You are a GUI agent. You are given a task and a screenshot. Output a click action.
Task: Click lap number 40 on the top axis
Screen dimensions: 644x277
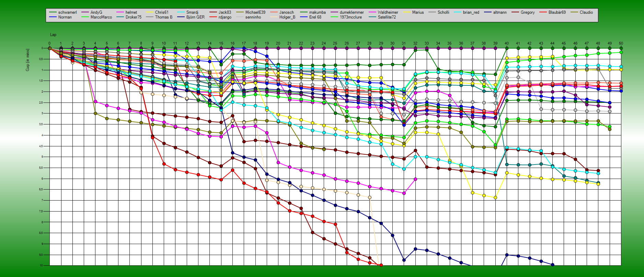507,44
